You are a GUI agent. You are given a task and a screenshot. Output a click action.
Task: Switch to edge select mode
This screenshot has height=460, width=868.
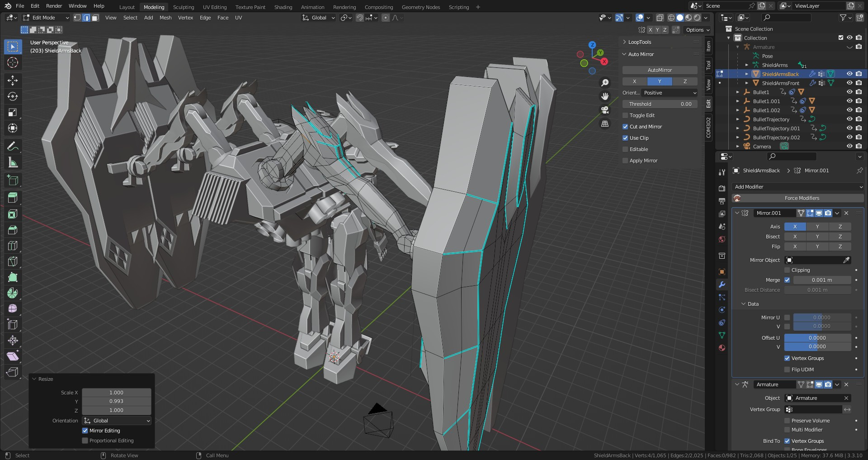86,18
